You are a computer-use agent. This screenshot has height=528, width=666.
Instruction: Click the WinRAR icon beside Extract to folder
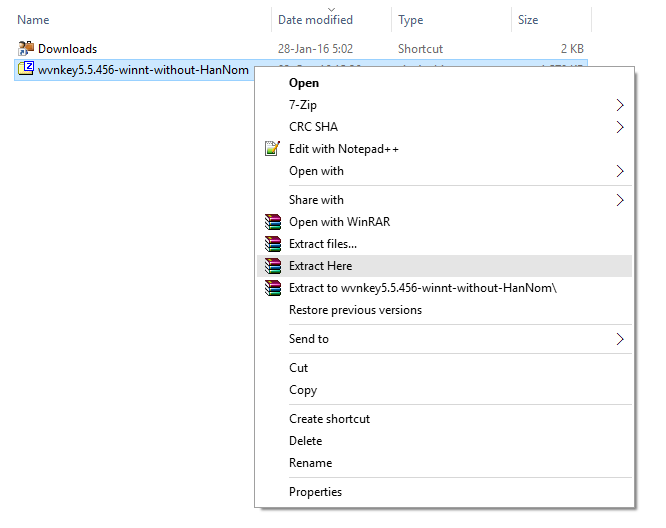click(x=272, y=288)
